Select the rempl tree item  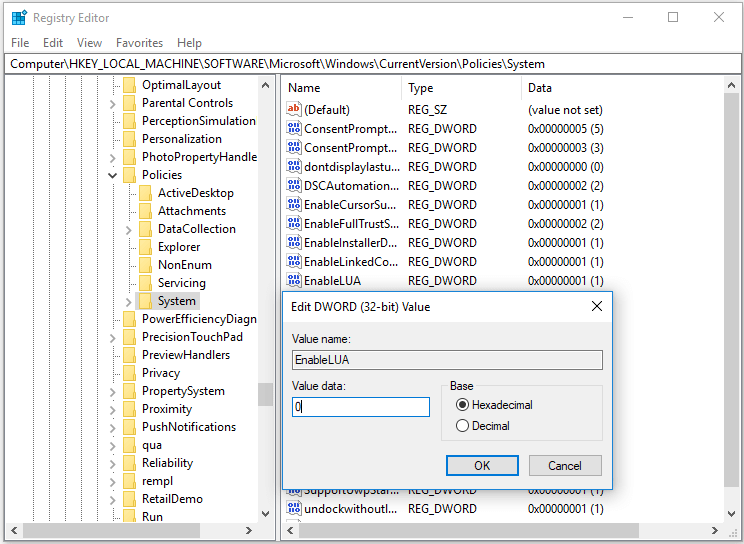point(157,481)
